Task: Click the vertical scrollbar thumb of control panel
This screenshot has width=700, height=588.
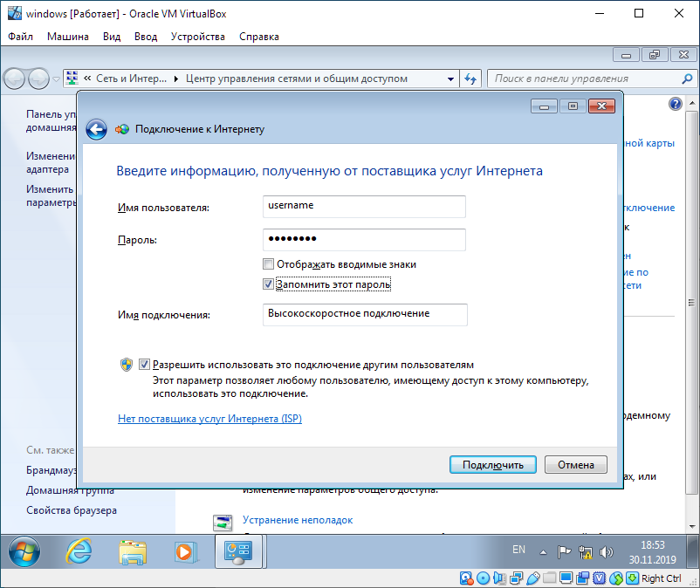Action: pos(691,302)
